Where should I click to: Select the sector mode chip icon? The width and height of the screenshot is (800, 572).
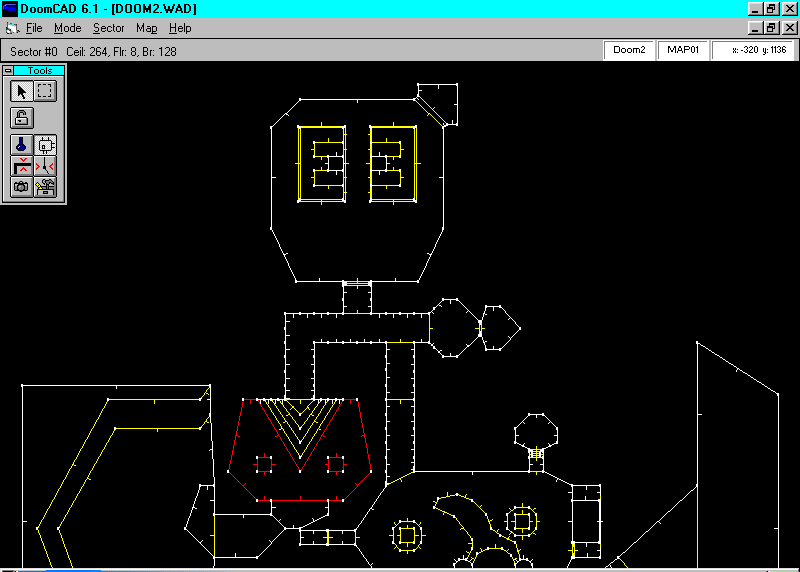(x=45, y=145)
